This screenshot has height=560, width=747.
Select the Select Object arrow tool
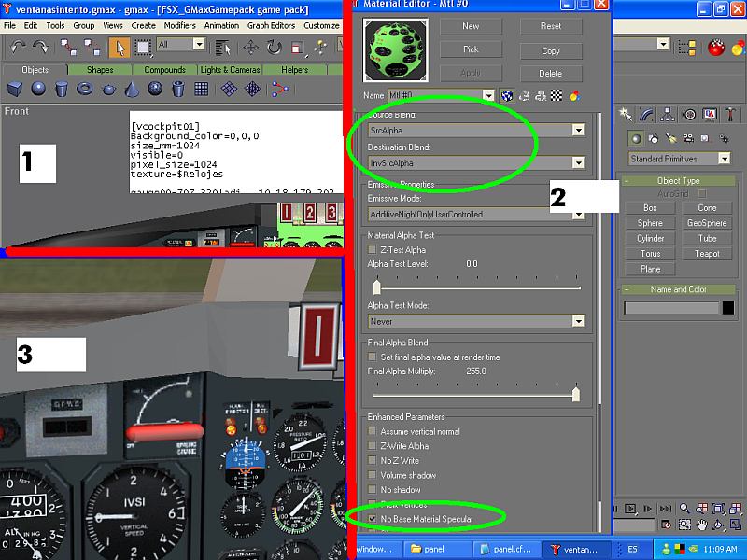pyautogui.click(x=119, y=46)
